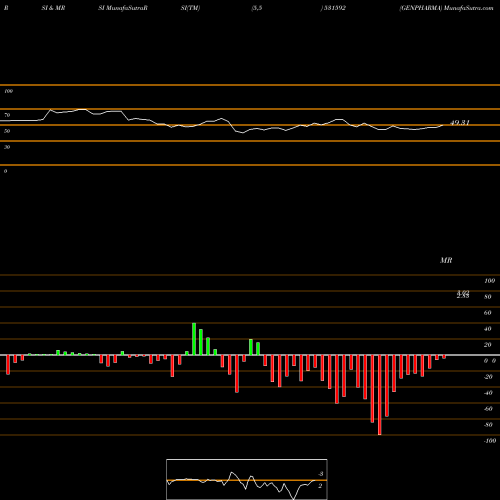The image size is (500, 500).
Task: Click the RSI scale label 30
Action: 7,147
